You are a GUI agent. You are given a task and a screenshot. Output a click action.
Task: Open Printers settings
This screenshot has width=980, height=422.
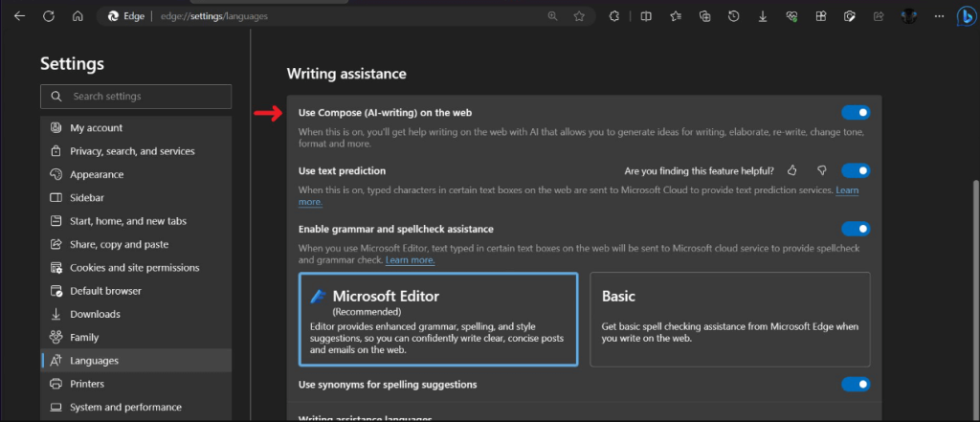(136, 384)
